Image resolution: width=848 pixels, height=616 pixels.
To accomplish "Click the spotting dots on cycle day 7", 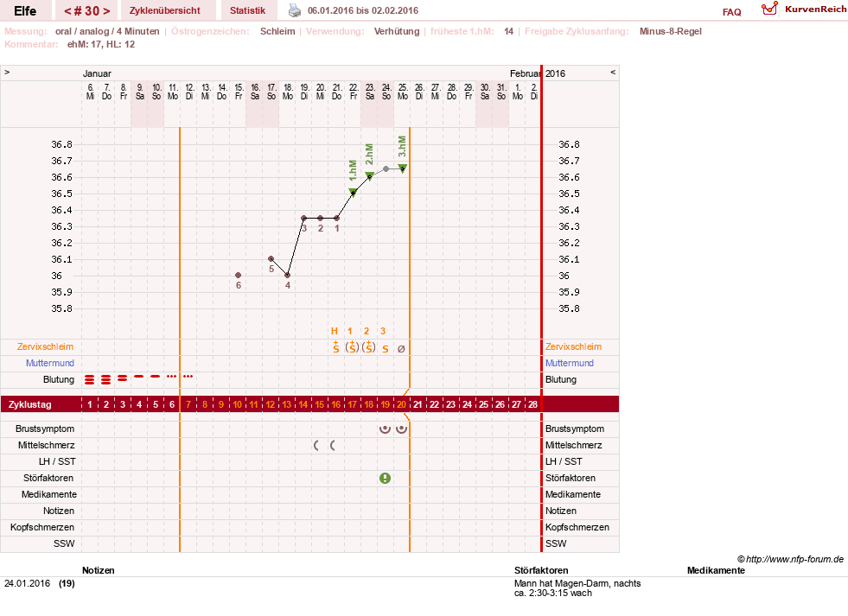I will (188, 376).
